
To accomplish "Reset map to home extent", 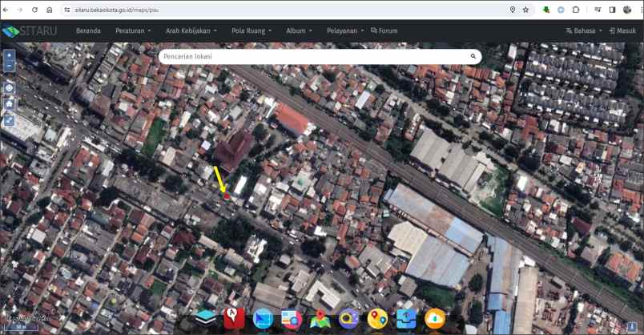I will coord(9,104).
